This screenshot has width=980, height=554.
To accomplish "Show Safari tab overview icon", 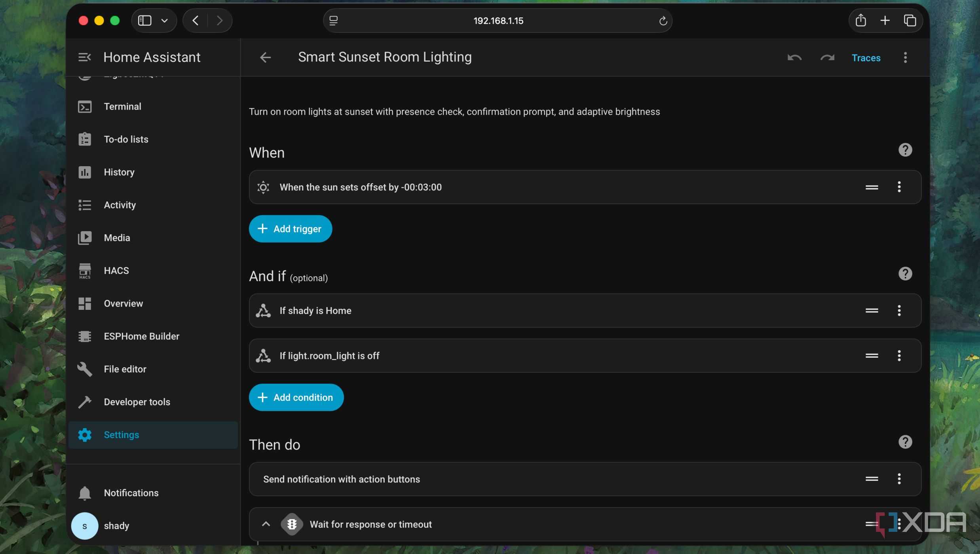I will click(x=910, y=20).
